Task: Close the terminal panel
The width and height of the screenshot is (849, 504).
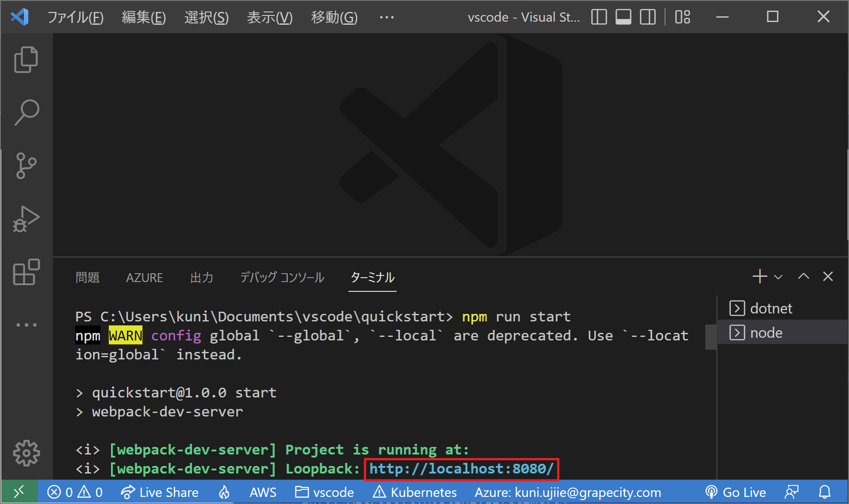Action: [x=828, y=276]
